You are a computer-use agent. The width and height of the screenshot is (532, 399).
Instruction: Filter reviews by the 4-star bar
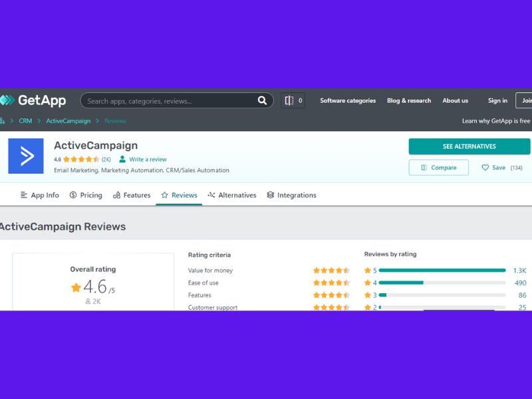click(x=442, y=283)
